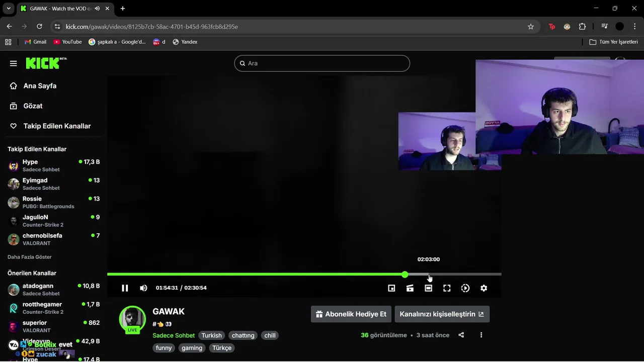Open the red Tp extension
Image resolution: width=644 pixels, height=362 pixels.
pyautogui.click(x=552, y=27)
